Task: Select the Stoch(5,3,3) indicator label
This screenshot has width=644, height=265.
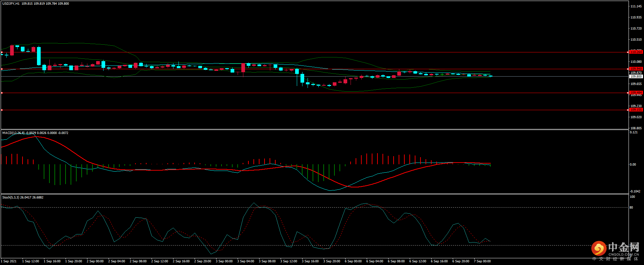Action: [x=11, y=197]
